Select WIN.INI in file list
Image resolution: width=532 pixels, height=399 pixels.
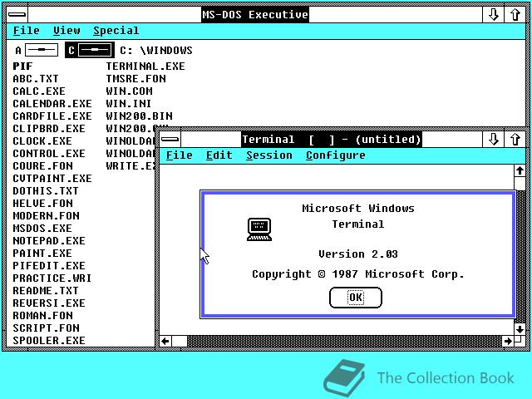[x=129, y=103]
